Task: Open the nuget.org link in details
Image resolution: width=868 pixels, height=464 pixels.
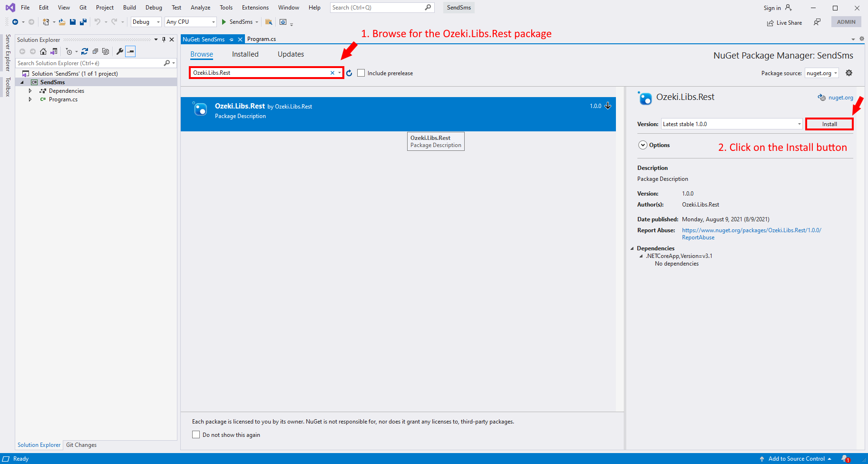Action: pyautogui.click(x=840, y=98)
